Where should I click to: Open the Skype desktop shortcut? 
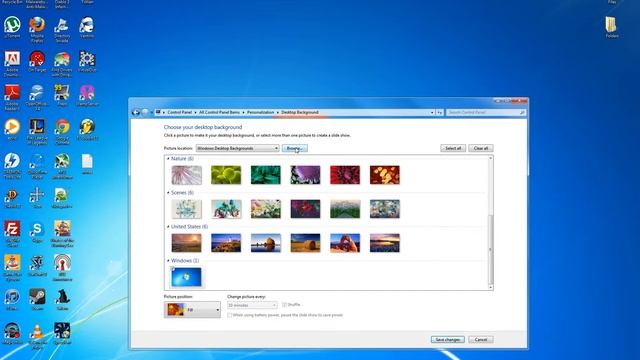pyautogui.click(x=37, y=232)
